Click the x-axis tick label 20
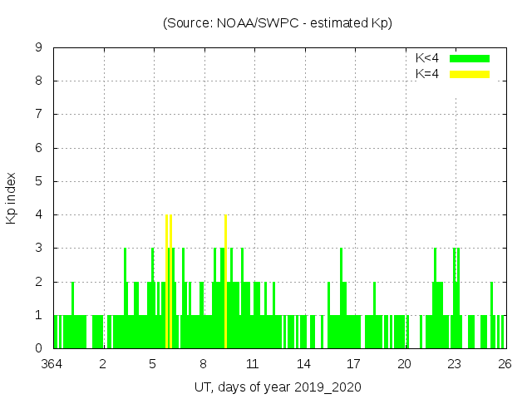 point(404,363)
